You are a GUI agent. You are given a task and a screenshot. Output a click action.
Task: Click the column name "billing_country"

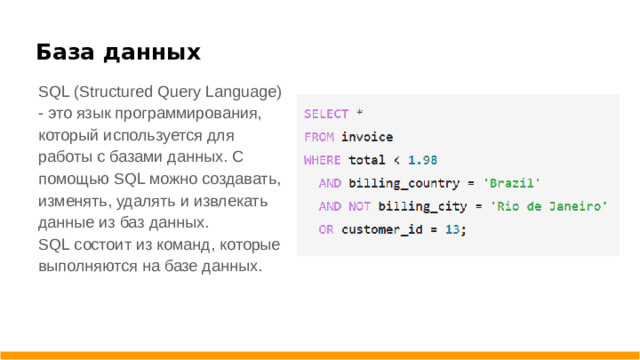pyautogui.click(x=404, y=183)
